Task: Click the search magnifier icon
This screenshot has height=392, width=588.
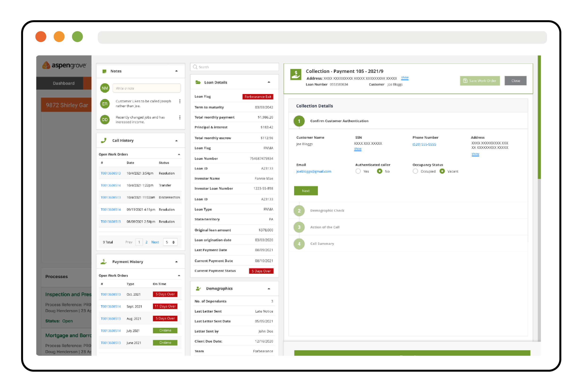Action: (195, 67)
